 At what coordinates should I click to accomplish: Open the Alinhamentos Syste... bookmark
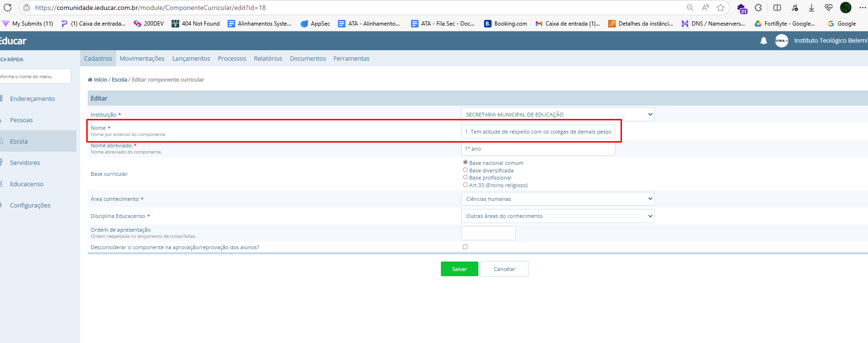point(259,24)
